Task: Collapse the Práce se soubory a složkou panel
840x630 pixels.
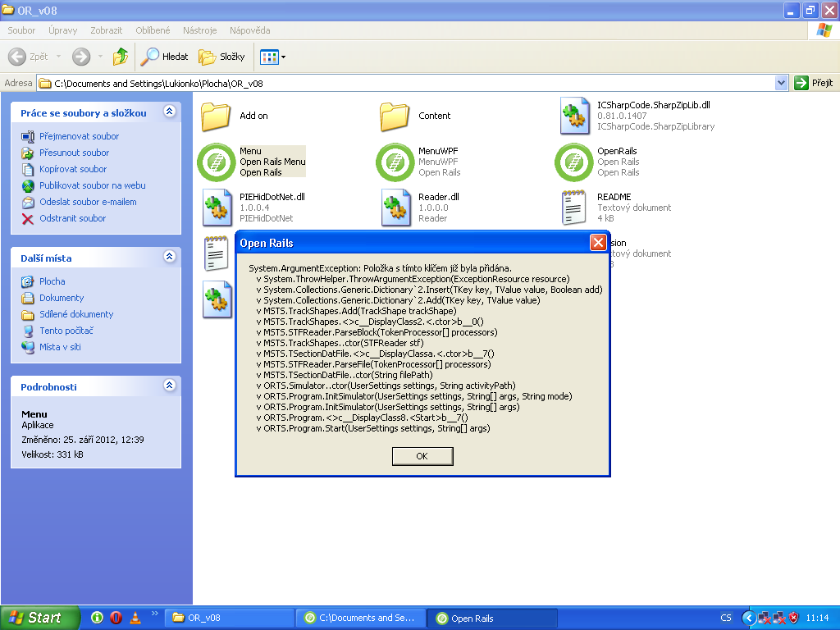Action: tap(170, 112)
